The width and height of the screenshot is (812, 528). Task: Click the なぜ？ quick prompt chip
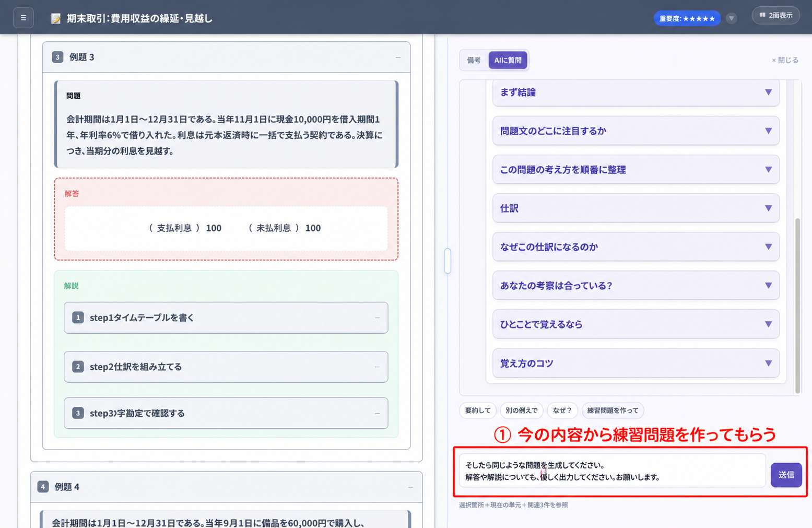click(562, 410)
